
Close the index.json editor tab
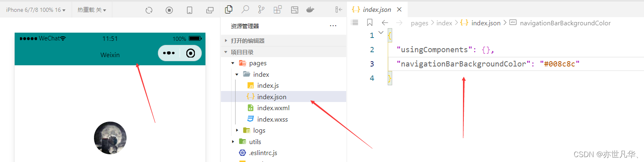[x=399, y=9]
